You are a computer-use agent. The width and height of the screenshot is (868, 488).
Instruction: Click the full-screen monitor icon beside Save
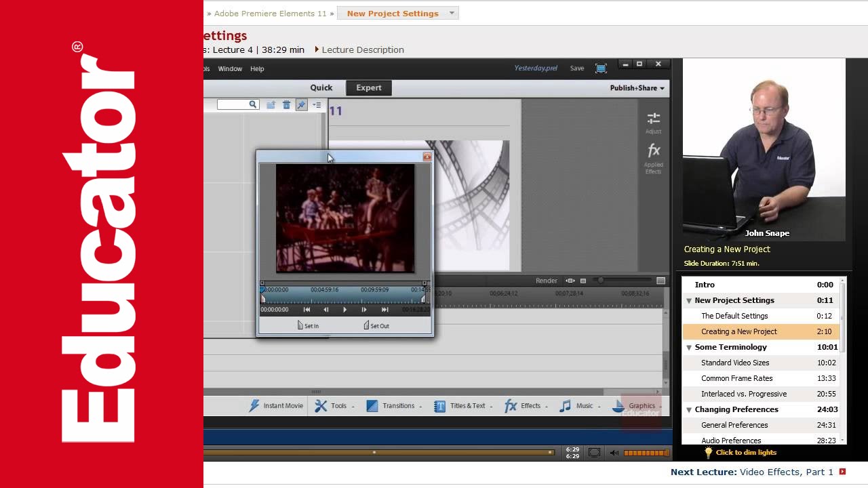(x=601, y=68)
